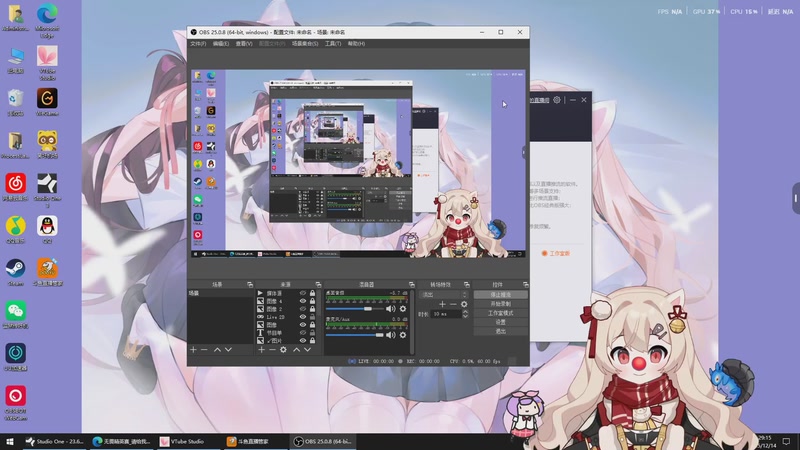
Task: Add a new scene with plus icon
Action: pos(193,349)
